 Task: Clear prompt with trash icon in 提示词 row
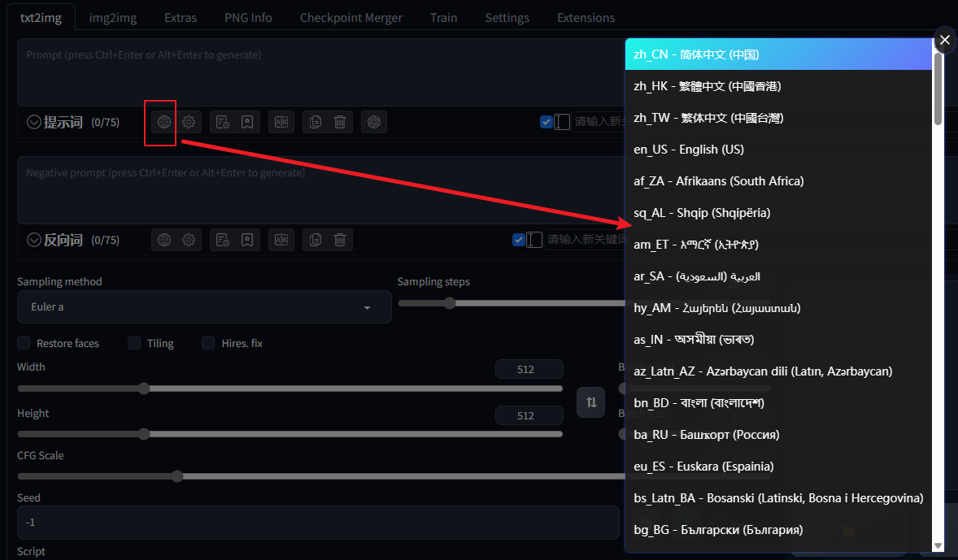340,122
